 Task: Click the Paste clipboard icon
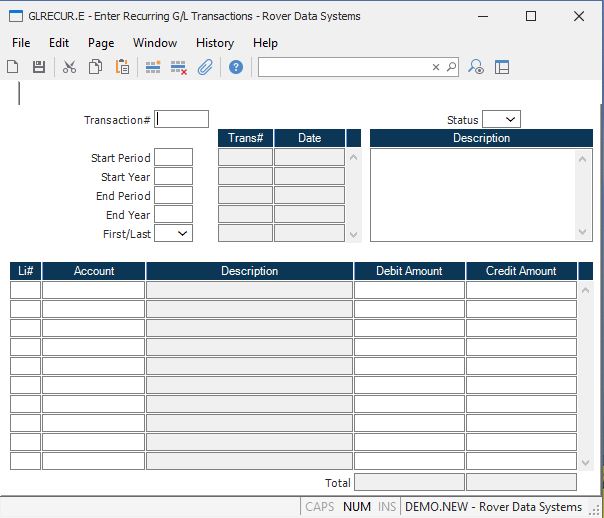coord(122,67)
